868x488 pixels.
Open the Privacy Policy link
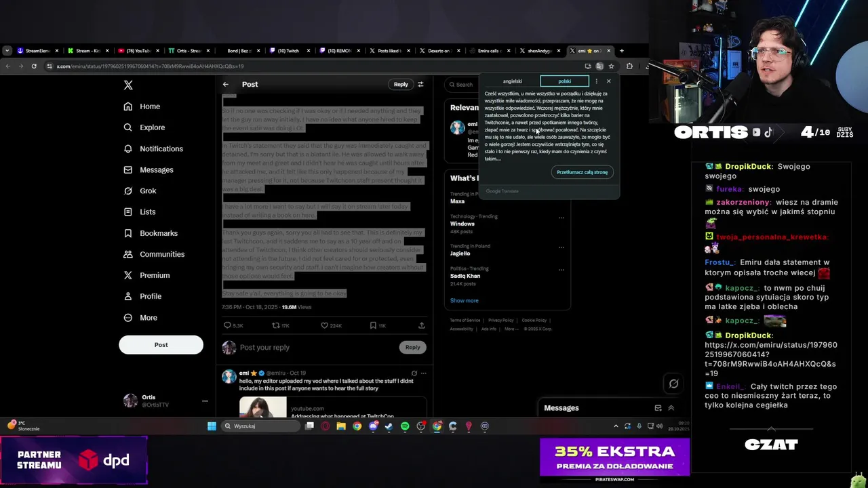pos(500,320)
